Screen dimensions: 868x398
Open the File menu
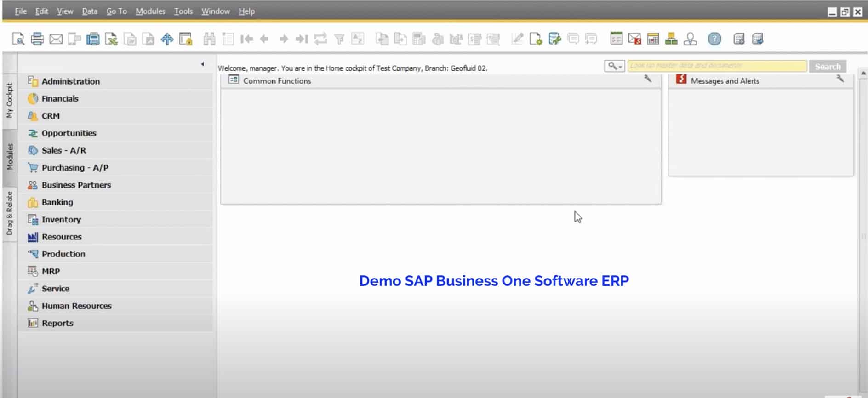click(x=21, y=11)
